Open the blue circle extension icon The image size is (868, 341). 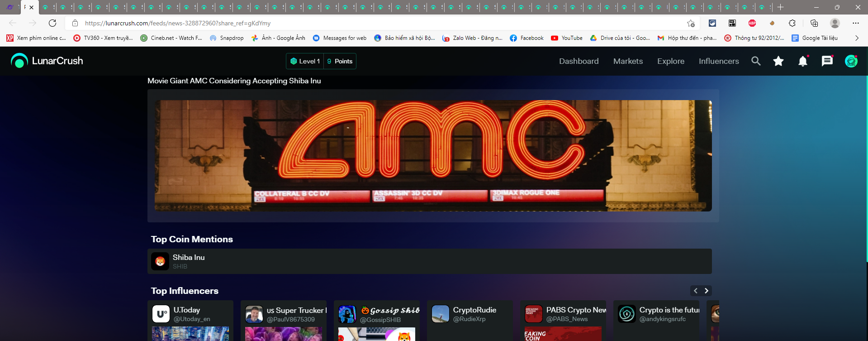(712, 23)
